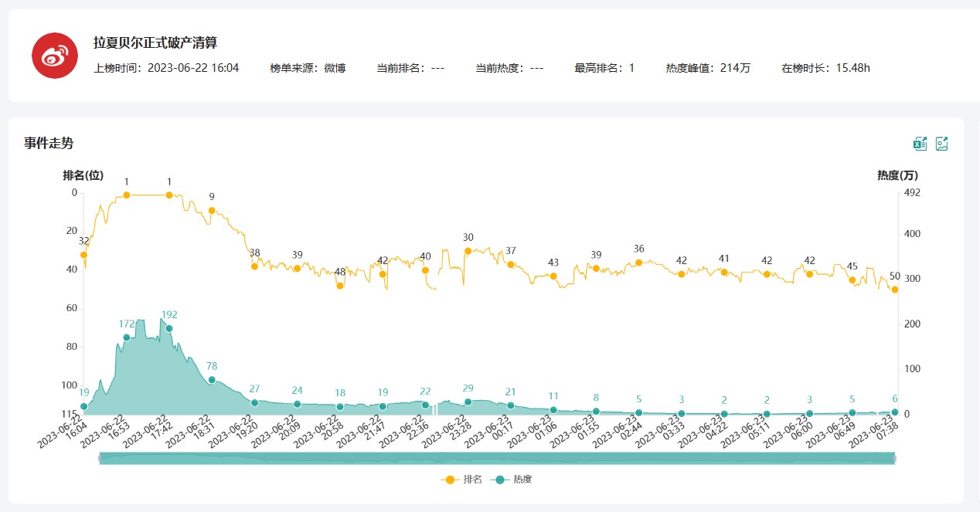Screen dimensions: 980x512
Task: Open the 拉夏贝尔正式破产清算 topic title
Action: pyautogui.click(x=155, y=42)
